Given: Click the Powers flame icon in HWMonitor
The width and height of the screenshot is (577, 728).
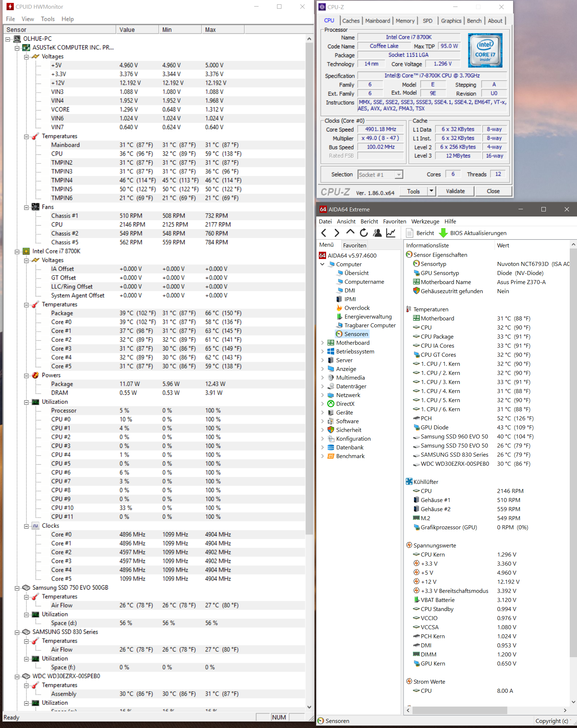Looking at the screenshot, I should 35,375.
